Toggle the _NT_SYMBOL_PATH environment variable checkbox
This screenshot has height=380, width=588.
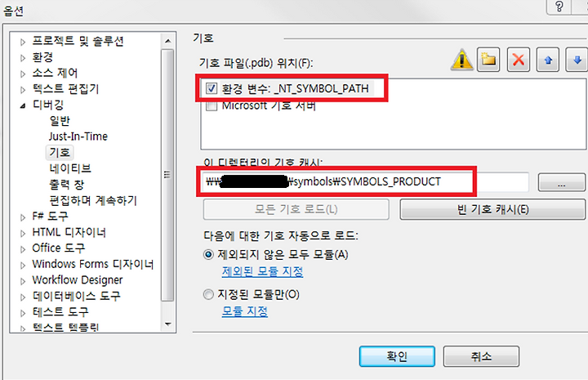212,88
